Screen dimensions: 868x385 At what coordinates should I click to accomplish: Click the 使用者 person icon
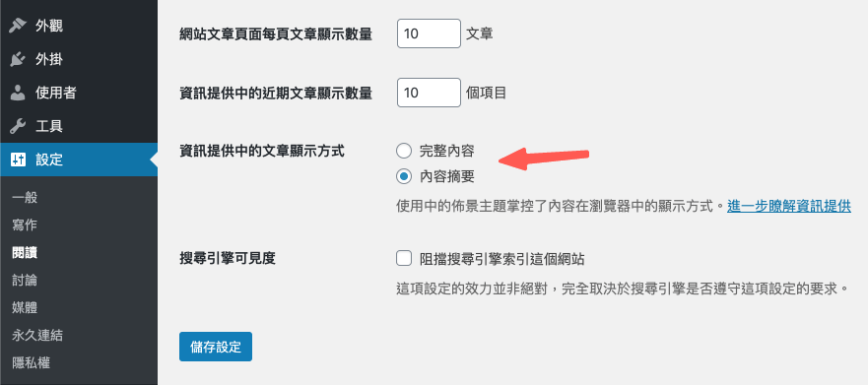pos(19,93)
